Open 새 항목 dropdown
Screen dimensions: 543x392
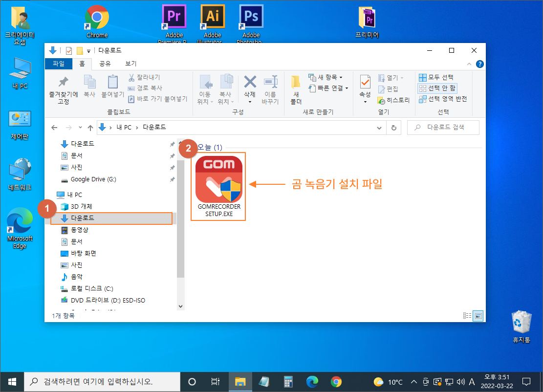(325, 77)
